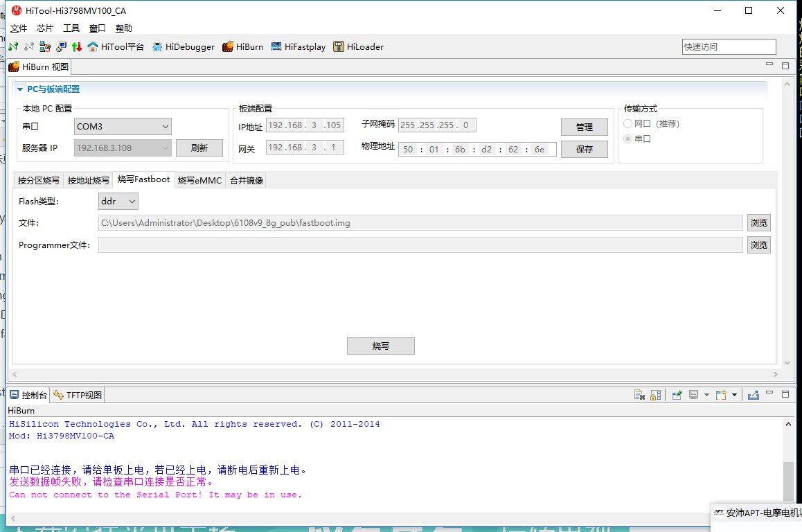This screenshot has height=532, width=802.
Task: Click the Open Console icon
Action: [x=721, y=395]
